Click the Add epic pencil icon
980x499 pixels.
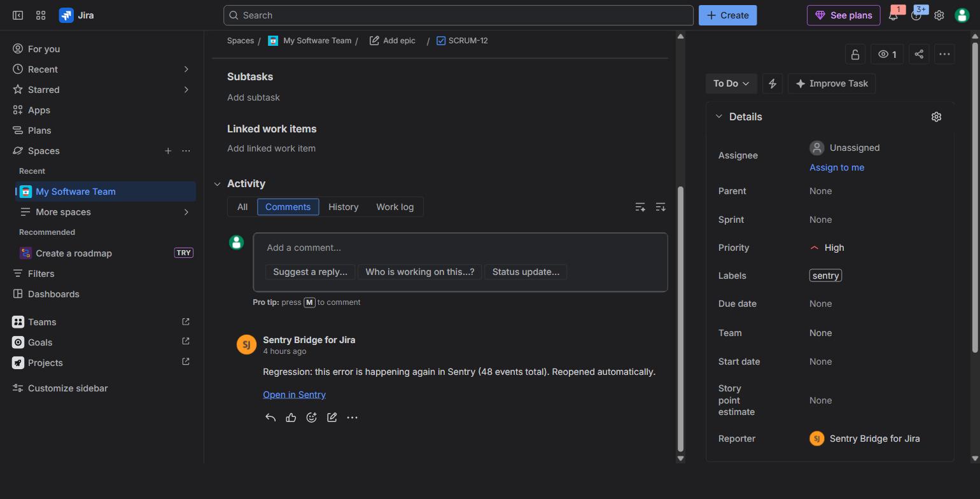374,41
